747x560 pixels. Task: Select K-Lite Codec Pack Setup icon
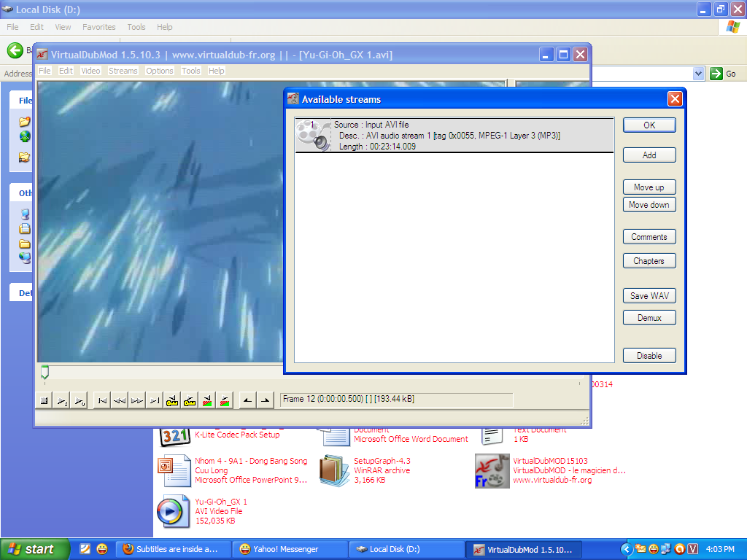click(x=175, y=436)
